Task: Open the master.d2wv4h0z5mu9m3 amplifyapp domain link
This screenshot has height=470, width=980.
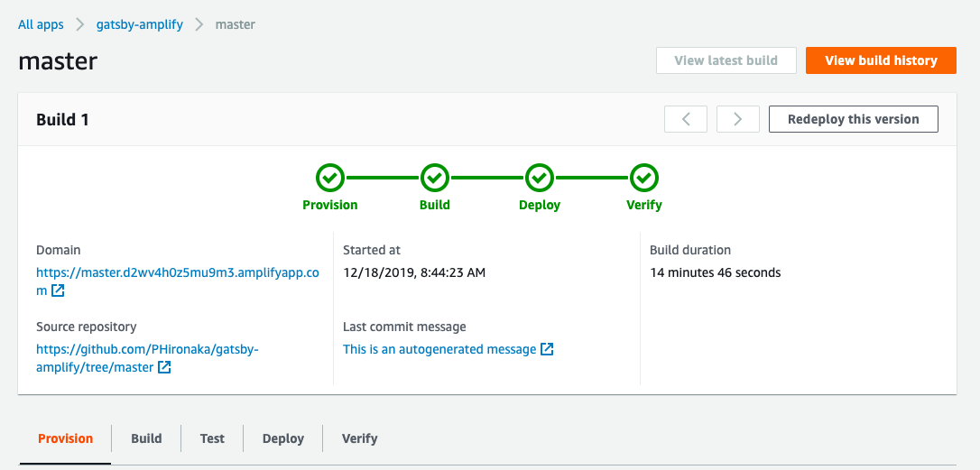Action: (x=178, y=281)
